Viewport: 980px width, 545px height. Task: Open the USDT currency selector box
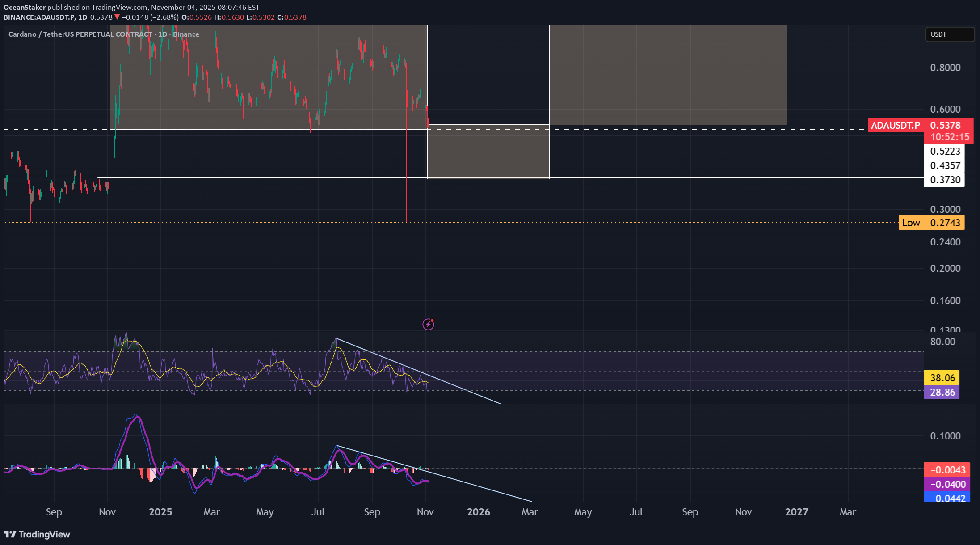point(950,34)
